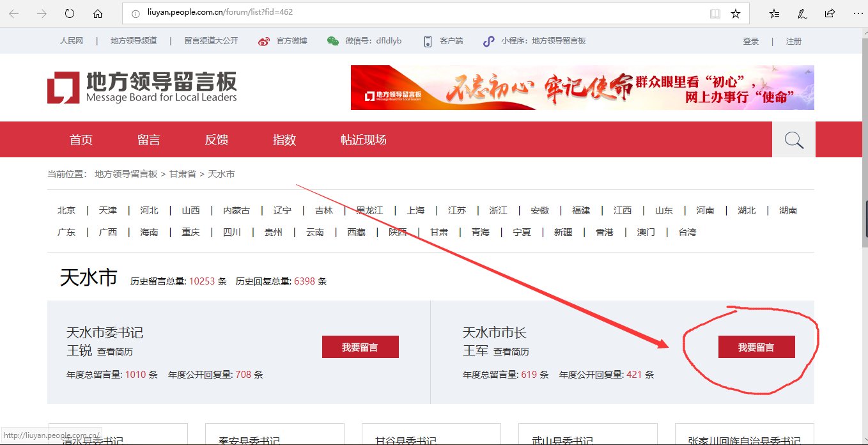Screen dimensions: 868x445
Task: Click the 小程序 mini-program icon
Action: pyautogui.click(x=488, y=40)
